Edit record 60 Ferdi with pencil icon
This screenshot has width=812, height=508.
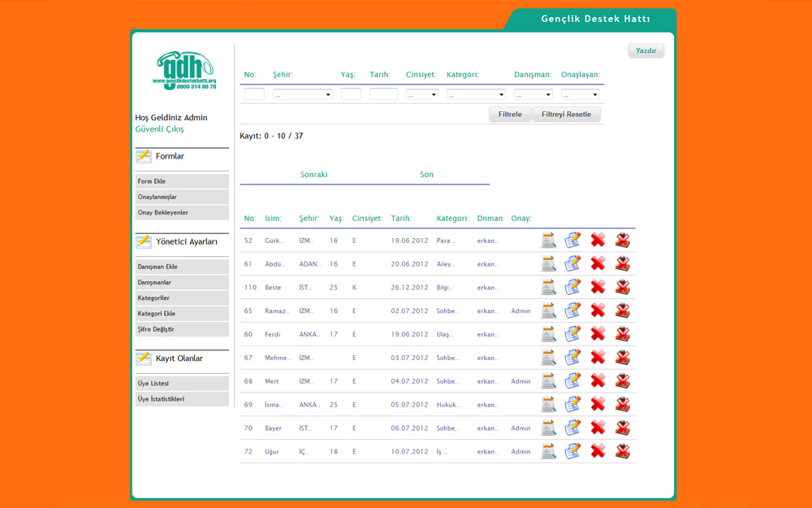[x=572, y=334]
